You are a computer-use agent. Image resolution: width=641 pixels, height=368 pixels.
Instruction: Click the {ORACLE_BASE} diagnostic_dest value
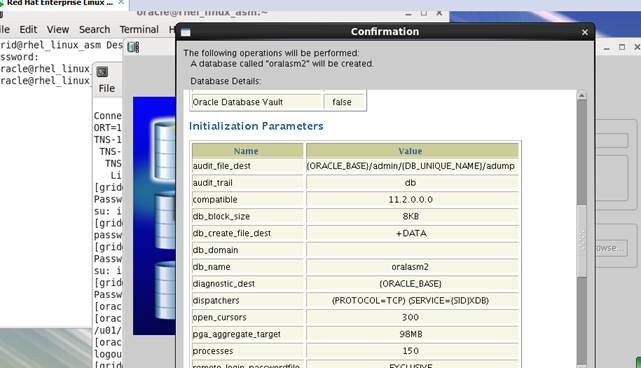click(x=410, y=283)
